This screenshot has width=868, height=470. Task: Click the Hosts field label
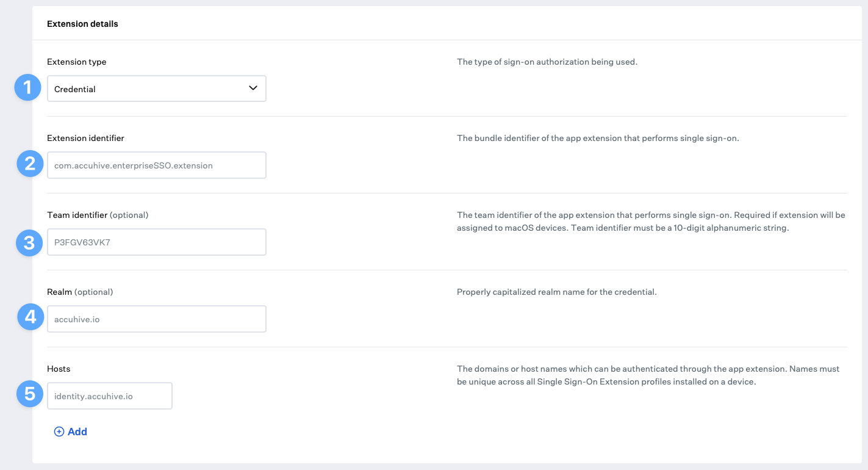coord(59,369)
